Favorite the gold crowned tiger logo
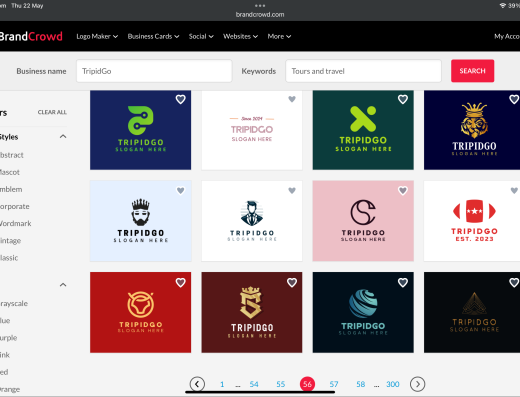The width and height of the screenshot is (520, 397). point(514,99)
